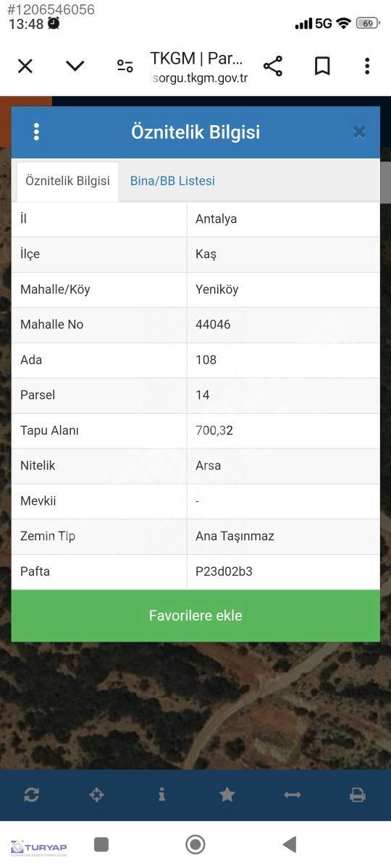Tap the Android home circle button

point(195,844)
